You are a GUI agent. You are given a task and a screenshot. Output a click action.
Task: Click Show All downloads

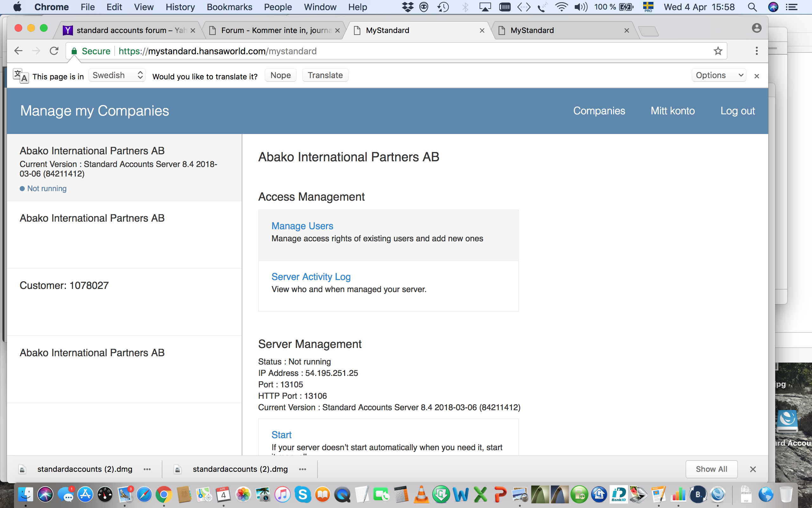(x=711, y=469)
